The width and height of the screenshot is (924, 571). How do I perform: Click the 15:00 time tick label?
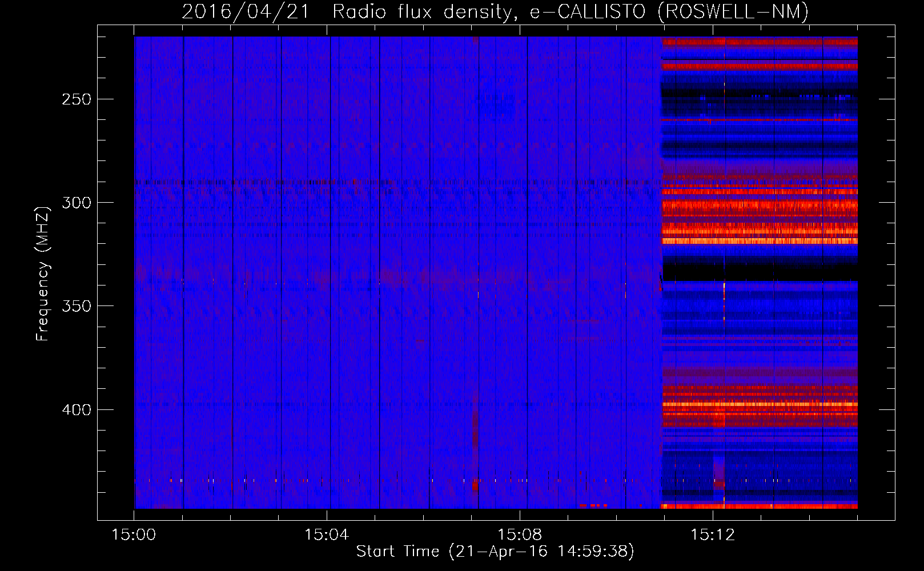point(134,535)
